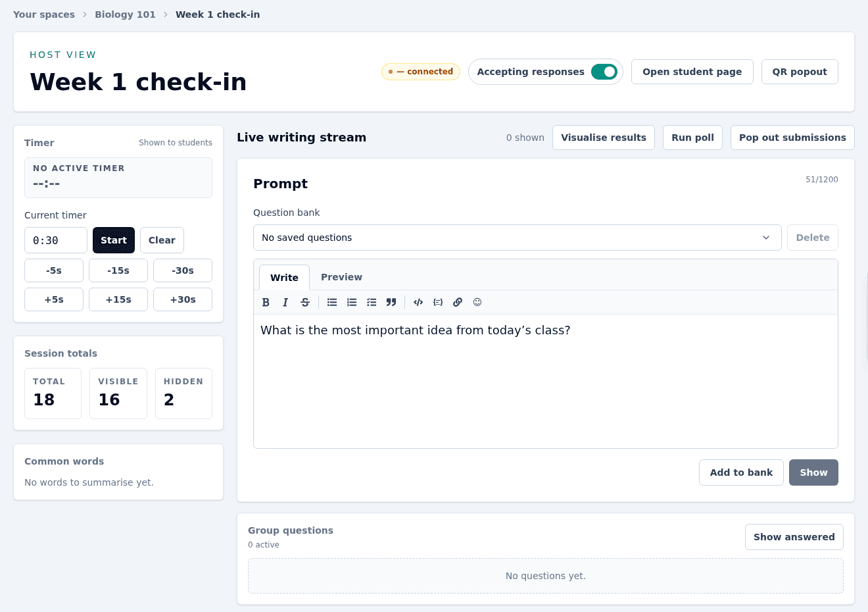Subtract 30 seconds from the timer

(183, 270)
